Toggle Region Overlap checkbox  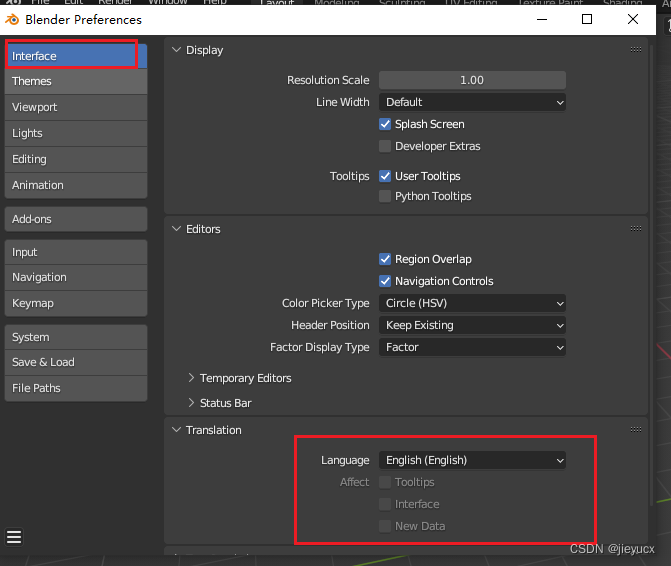[385, 259]
